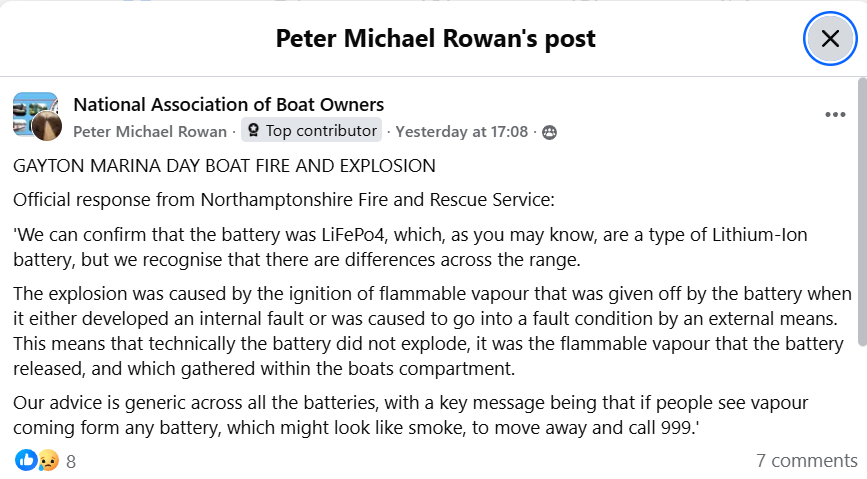Click the 'Official response from Northamptonshire' line

tap(282, 199)
